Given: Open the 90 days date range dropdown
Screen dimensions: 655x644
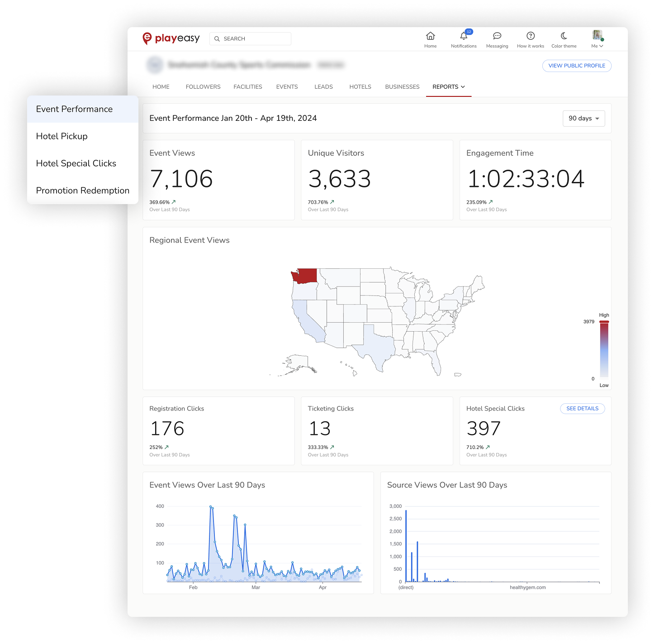Looking at the screenshot, I should [x=584, y=118].
